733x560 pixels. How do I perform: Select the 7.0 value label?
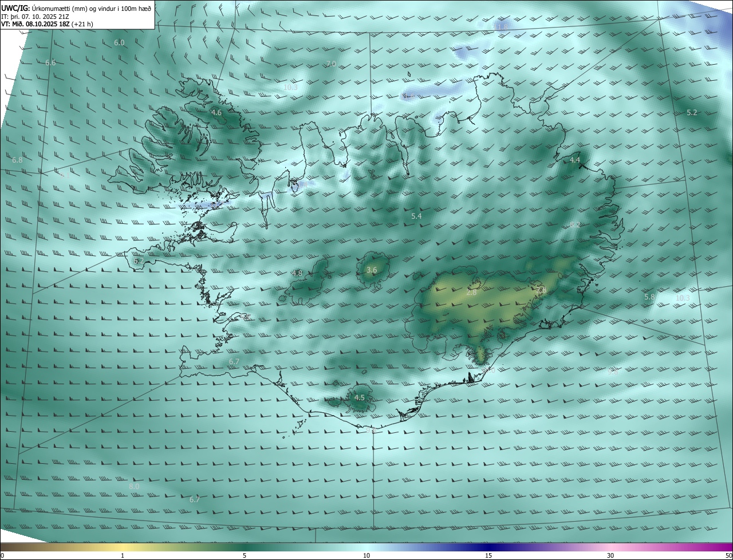pyautogui.click(x=331, y=64)
